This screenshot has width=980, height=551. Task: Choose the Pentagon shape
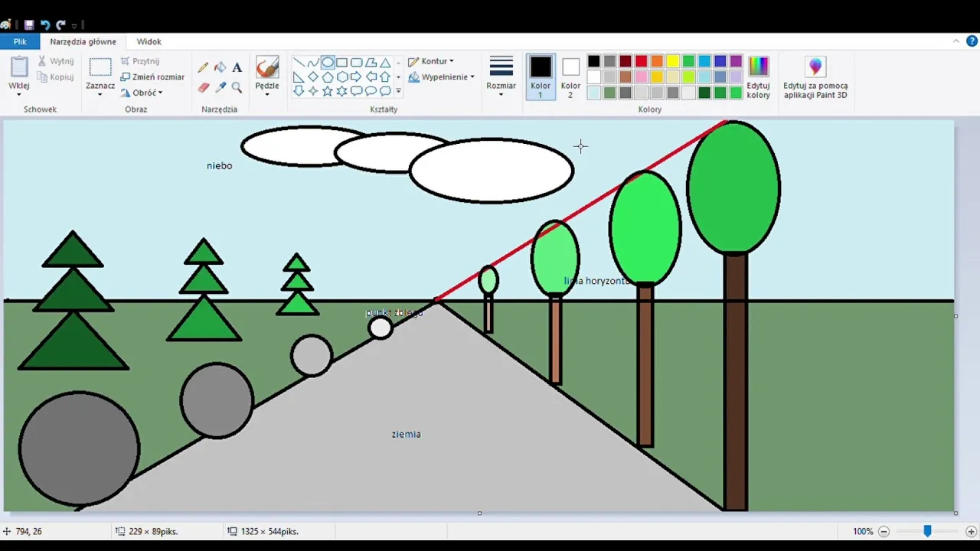[x=328, y=77]
